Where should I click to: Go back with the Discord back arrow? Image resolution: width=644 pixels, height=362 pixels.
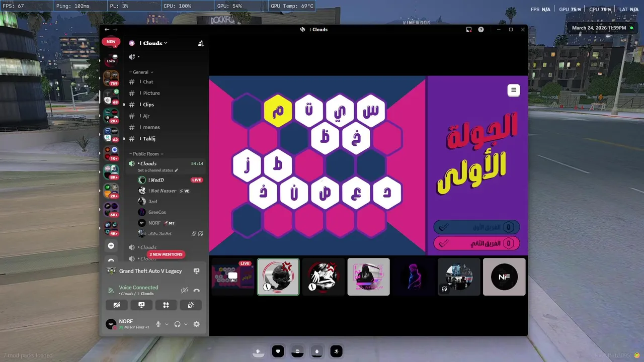[107, 30]
